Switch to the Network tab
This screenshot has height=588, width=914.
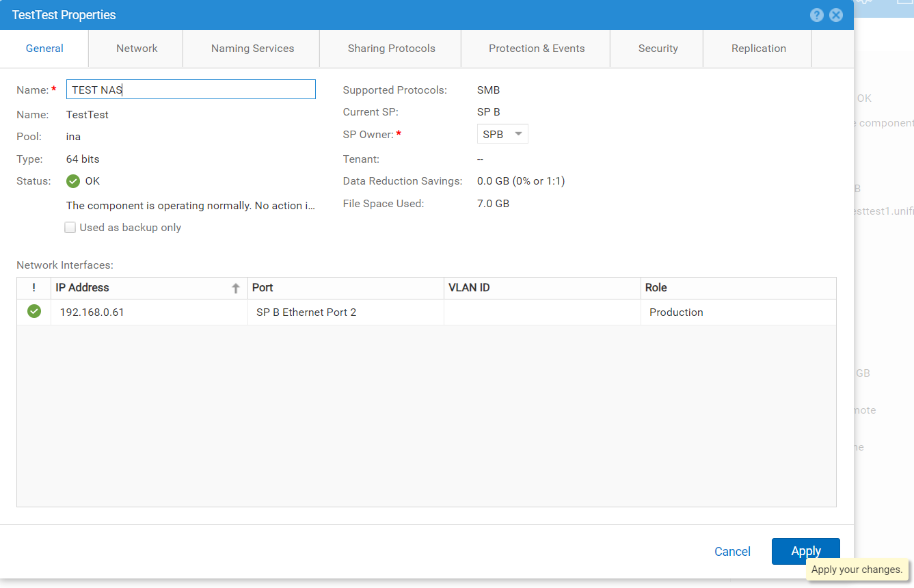tap(136, 49)
